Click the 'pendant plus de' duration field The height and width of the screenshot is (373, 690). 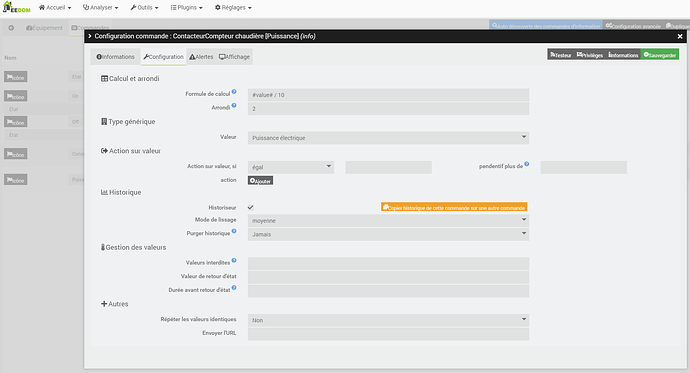tap(584, 167)
